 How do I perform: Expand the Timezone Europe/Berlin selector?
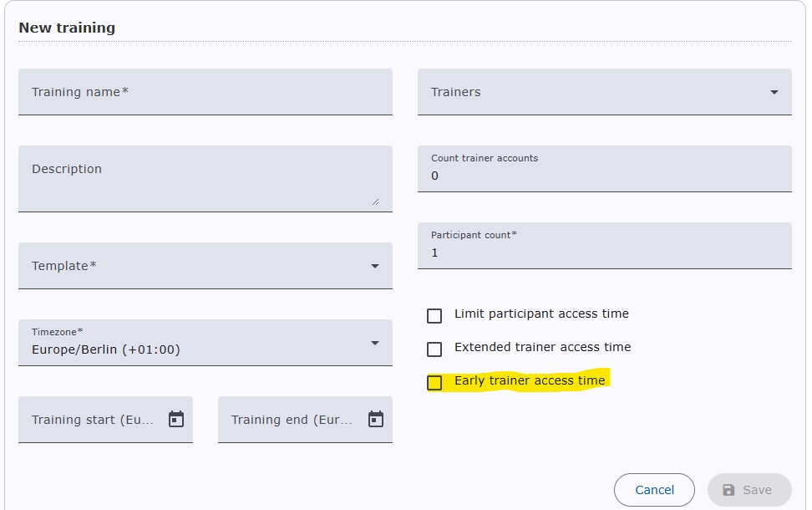tap(374, 343)
